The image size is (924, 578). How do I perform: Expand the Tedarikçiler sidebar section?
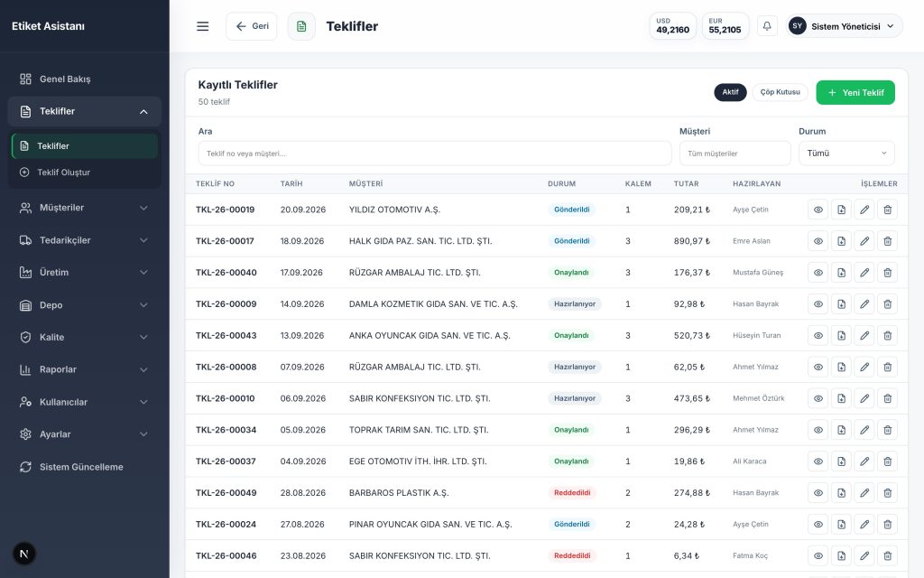(84, 240)
